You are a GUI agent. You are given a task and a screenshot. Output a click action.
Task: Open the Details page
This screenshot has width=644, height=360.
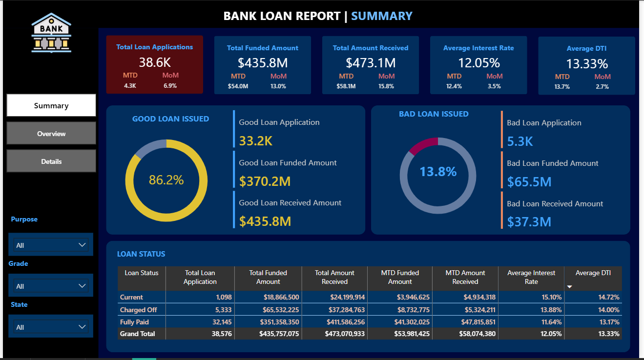[x=51, y=161]
